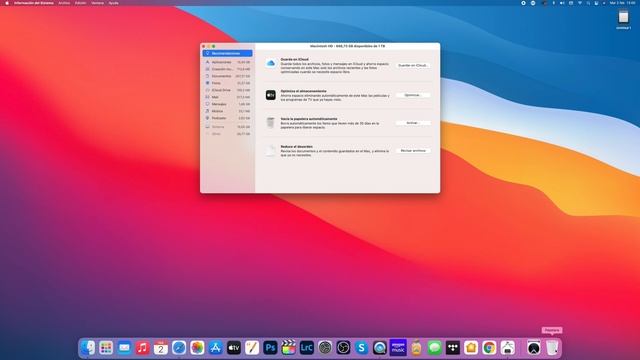
Task: Click the Guardar en iCloud button
Action: [x=413, y=65]
